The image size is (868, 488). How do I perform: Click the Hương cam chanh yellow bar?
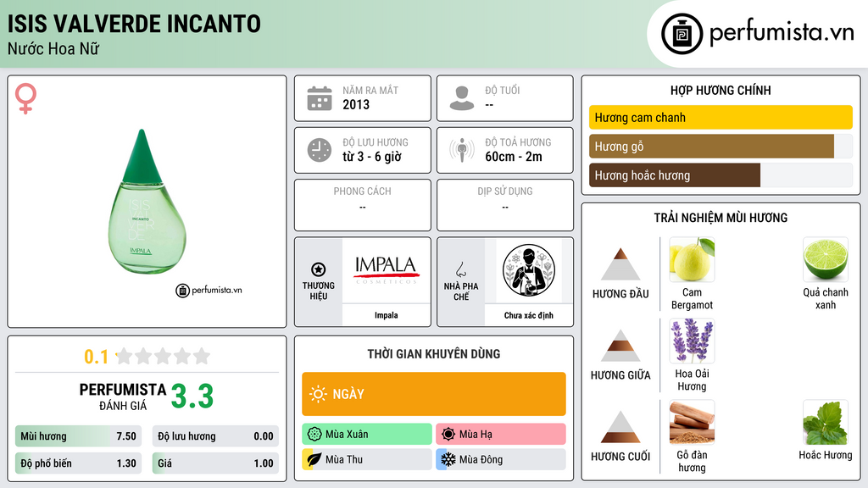point(721,117)
